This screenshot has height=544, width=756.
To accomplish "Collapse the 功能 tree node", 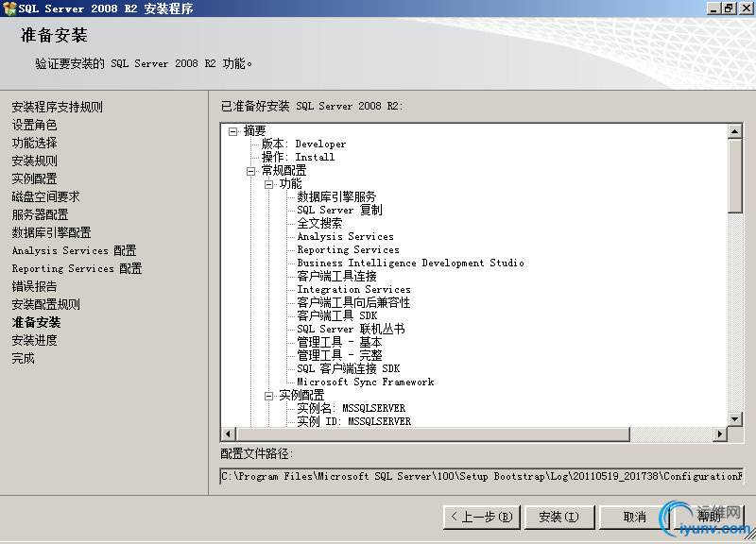I will [x=268, y=184].
